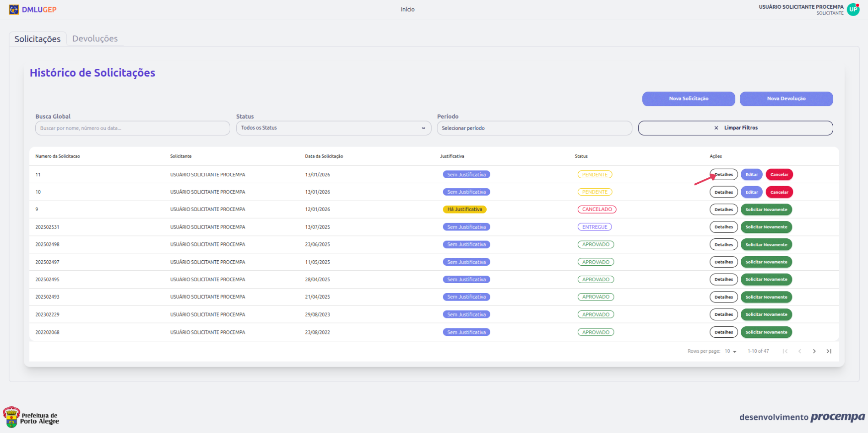Click the DMLUGEP logo icon
The width and height of the screenshot is (868, 433).
(x=14, y=10)
